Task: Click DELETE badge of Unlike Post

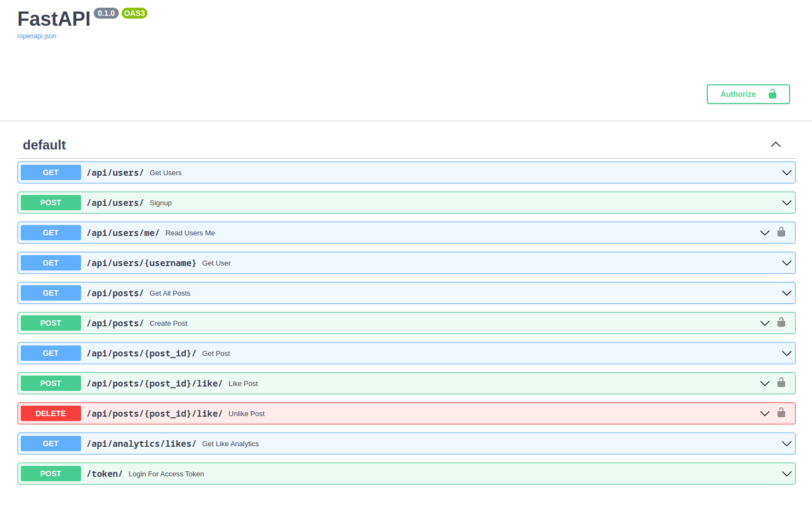Action: (51, 413)
